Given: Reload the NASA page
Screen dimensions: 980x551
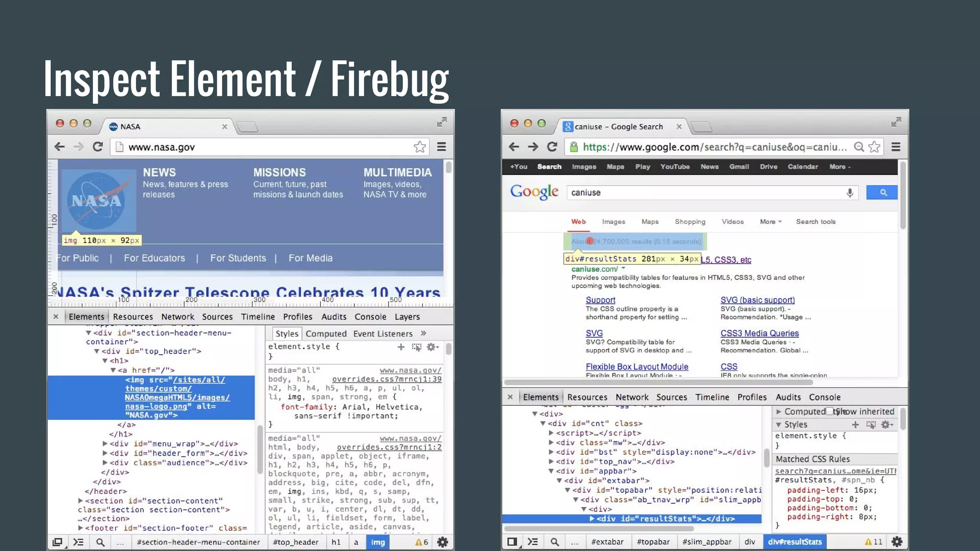Looking at the screenshot, I should (x=98, y=147).
